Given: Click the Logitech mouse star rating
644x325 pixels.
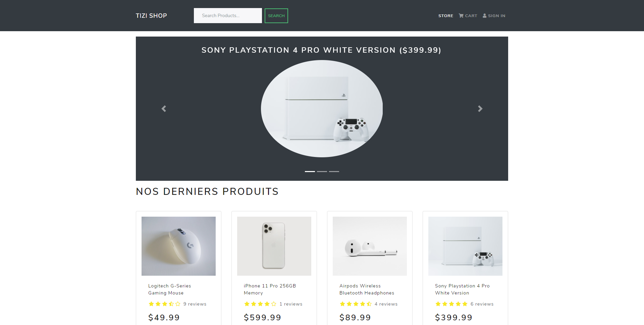Looking at the screenshot, I should 164,304.
